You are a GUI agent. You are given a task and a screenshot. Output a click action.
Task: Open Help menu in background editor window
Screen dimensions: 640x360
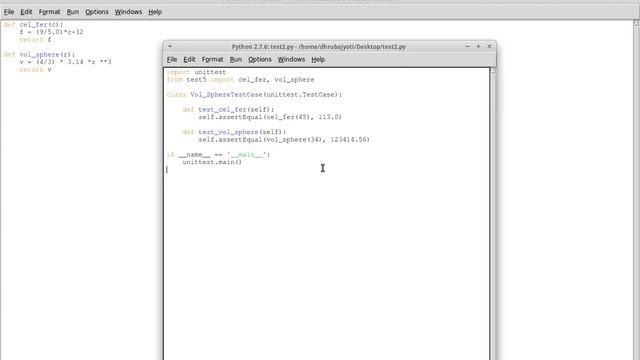tap(155, 12)
